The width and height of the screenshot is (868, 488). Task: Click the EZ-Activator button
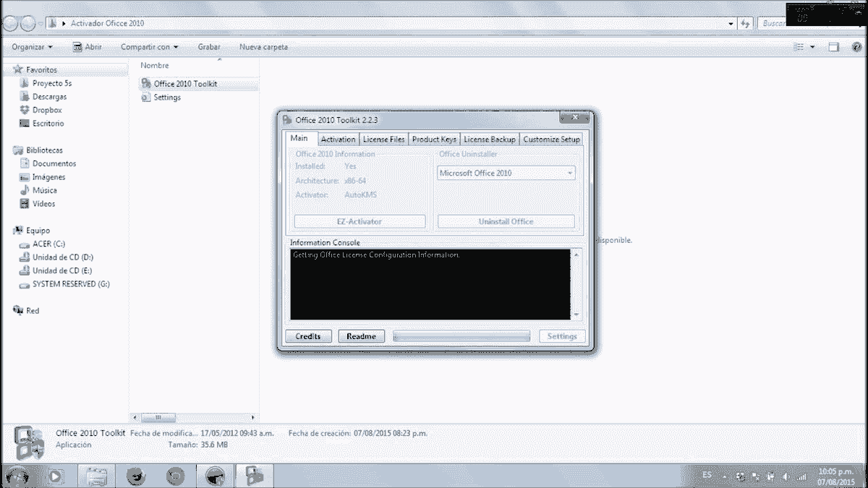359,221
